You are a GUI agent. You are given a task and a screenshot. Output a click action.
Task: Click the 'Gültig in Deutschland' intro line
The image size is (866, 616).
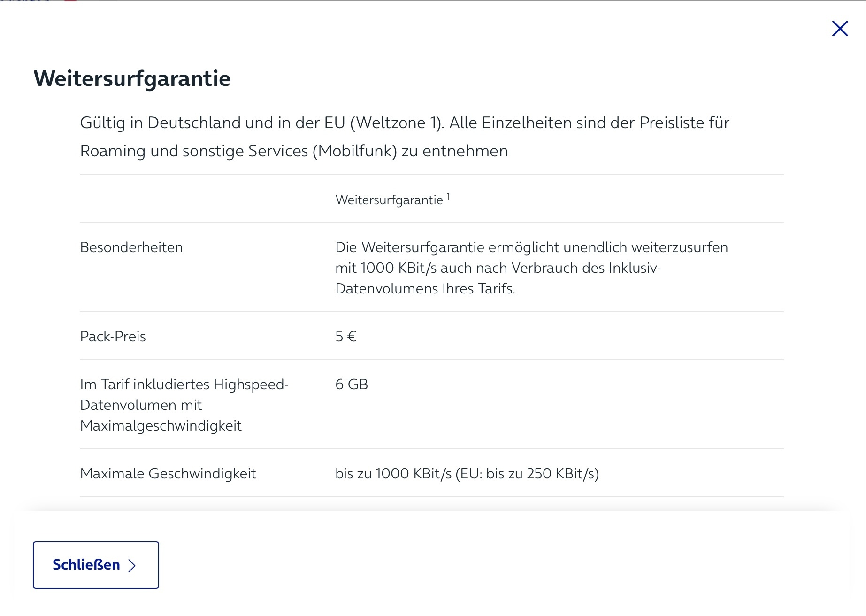(405, 123)
